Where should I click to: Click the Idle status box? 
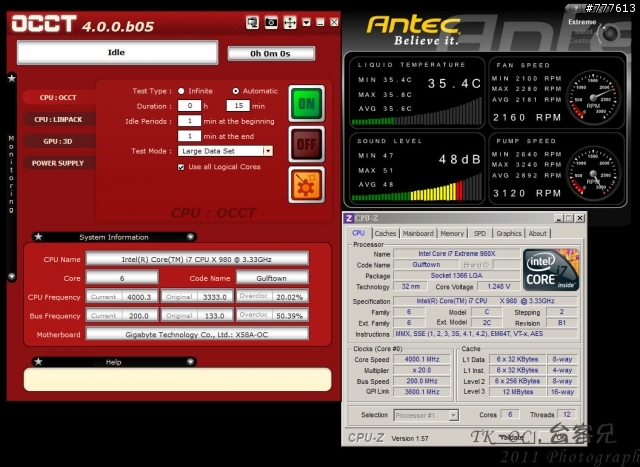[x=117, y=52]
